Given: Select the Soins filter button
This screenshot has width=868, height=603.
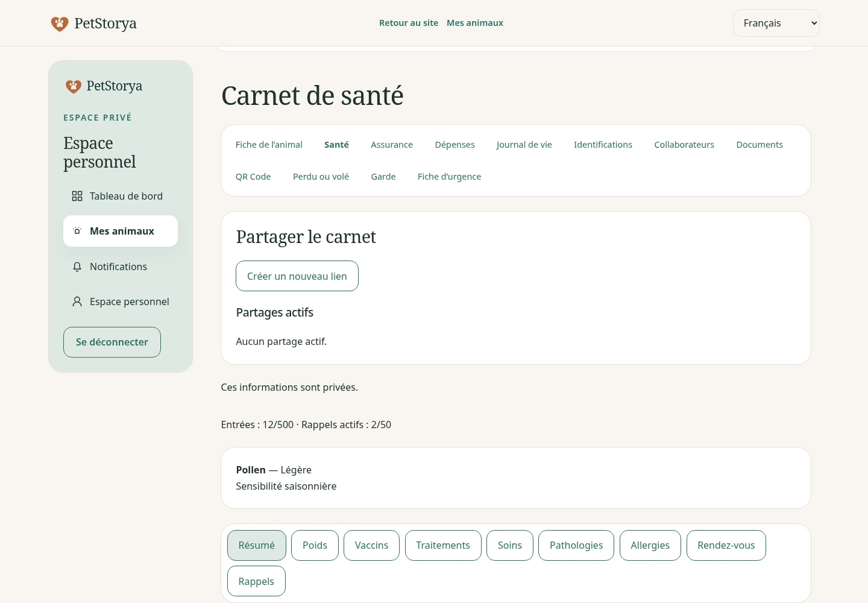Looking at the screenshot, I should (510, 546).
